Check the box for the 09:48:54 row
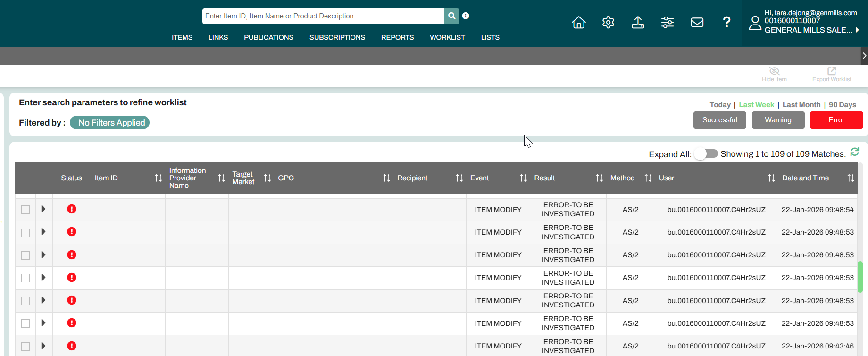Image resolution: width=868 pixels, height=356 pixels. coord(25,210)
